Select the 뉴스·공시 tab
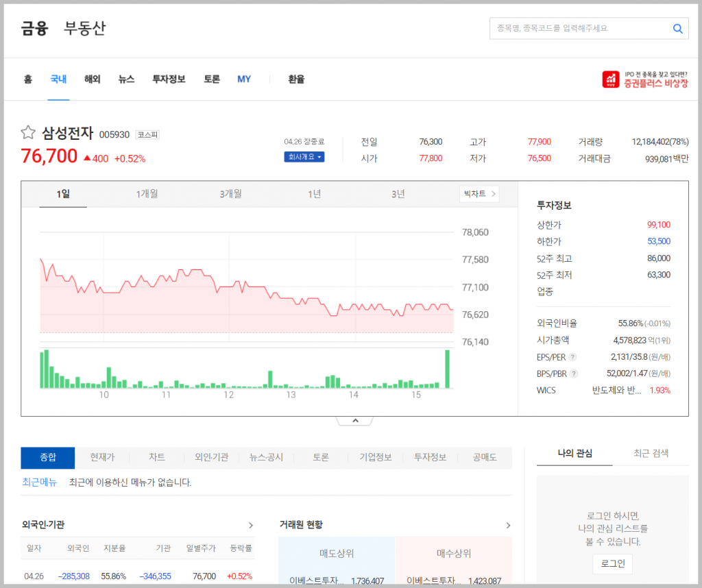The image size is (702, 588). click(266, 457)
